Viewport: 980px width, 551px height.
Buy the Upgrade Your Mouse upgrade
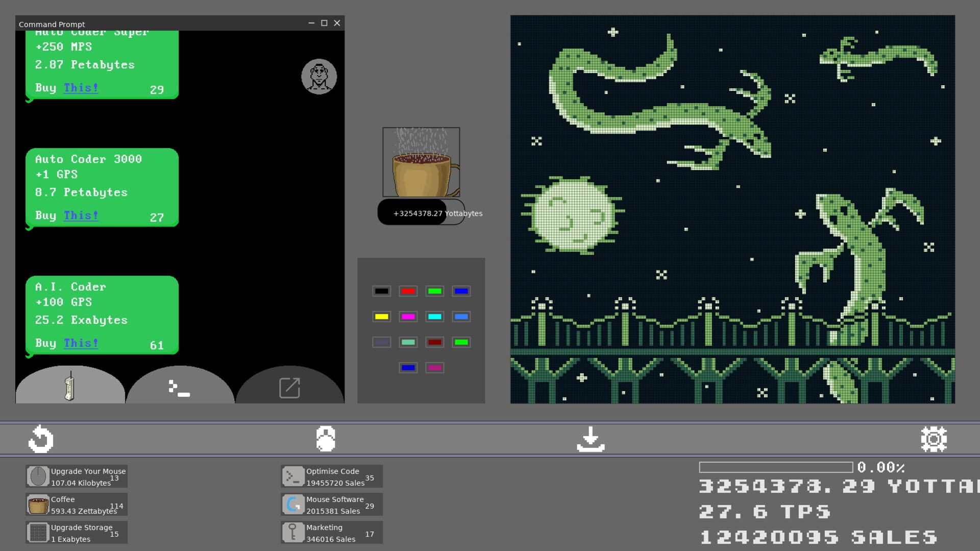coord(77,476)
